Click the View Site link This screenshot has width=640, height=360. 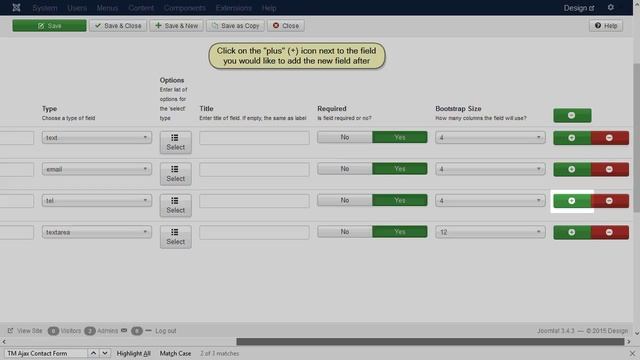click(25, 331)
